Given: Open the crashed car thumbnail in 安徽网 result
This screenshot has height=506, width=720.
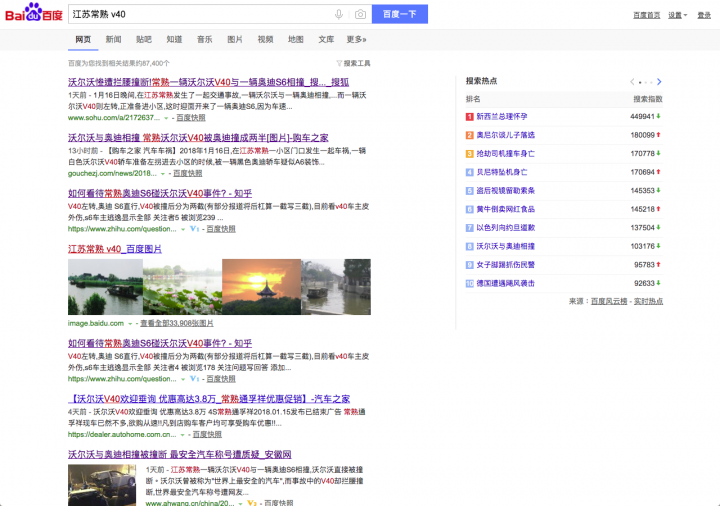Looking at the screenshot, I should tap(102, 485).
